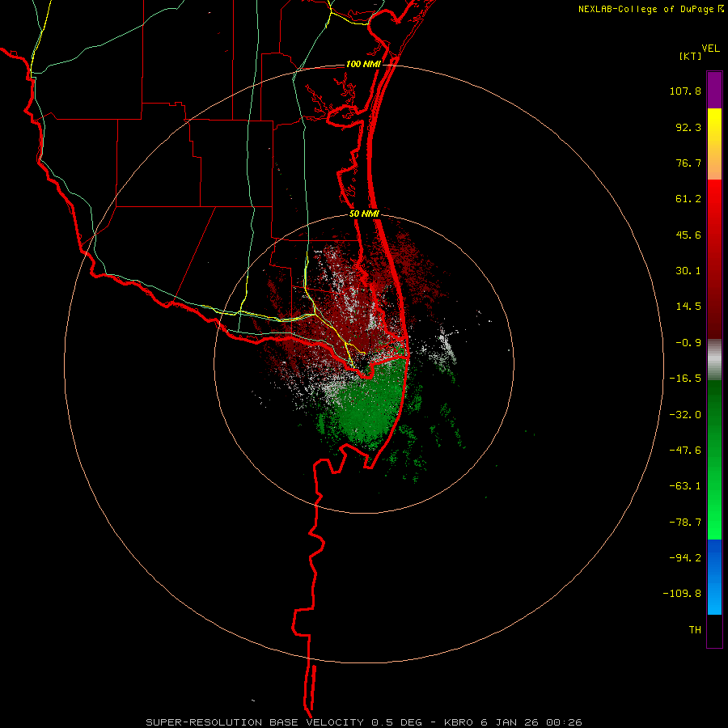Select the -47.6 legend value
This screenshot has width=728, height=728.
point(685,451)
